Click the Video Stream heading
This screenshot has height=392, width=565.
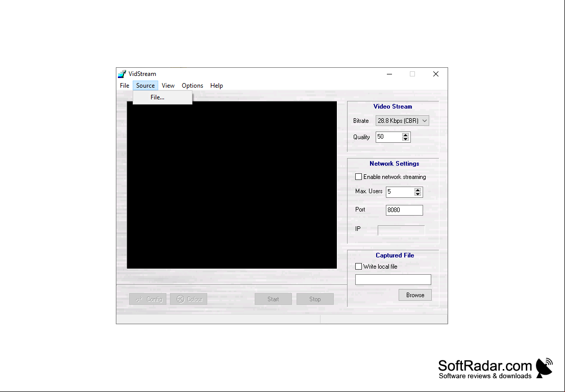pyautogui.click(x=393, y=107)
